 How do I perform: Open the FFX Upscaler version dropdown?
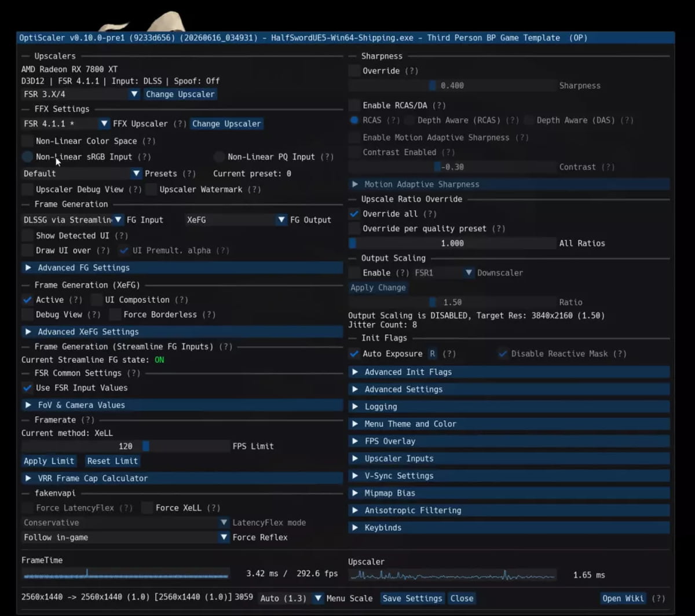65,123
